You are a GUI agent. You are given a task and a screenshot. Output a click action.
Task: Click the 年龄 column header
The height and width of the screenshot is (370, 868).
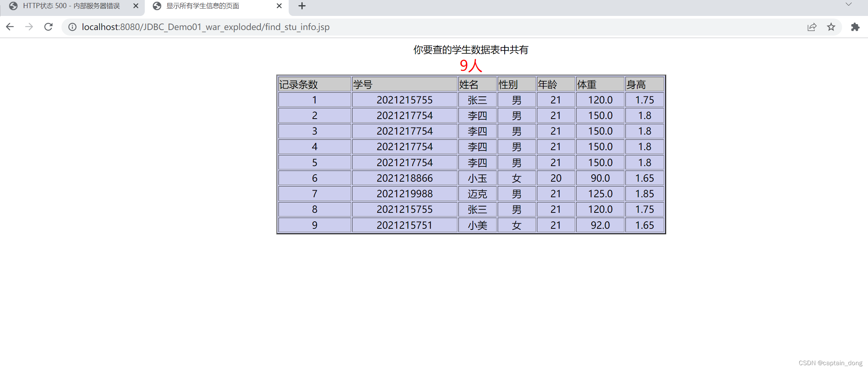[x=556, y=84]
